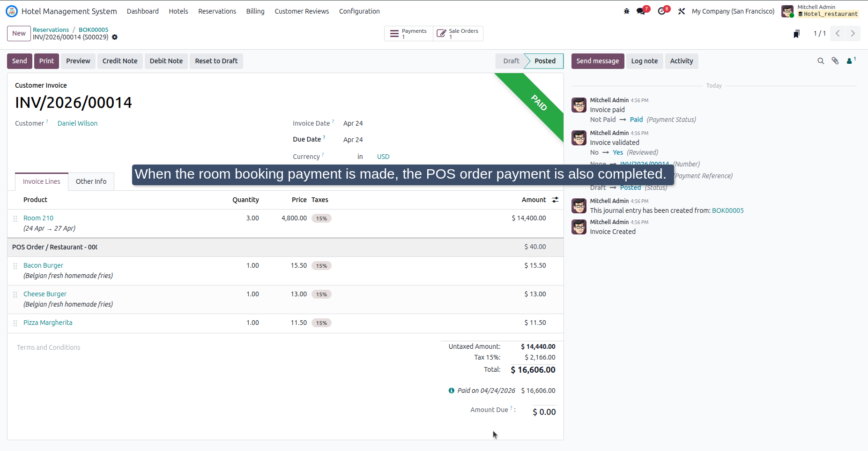Click the Total $ 16,606.00 value
868x451 pixels.
pyautogui.click(x=533, y=370)
